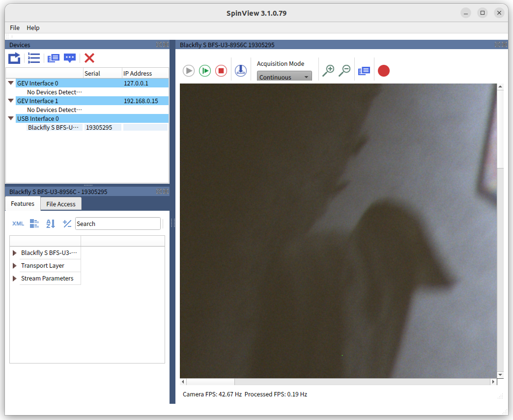Sort features alphabetically with A-Z icon

[x=51, y=224]
